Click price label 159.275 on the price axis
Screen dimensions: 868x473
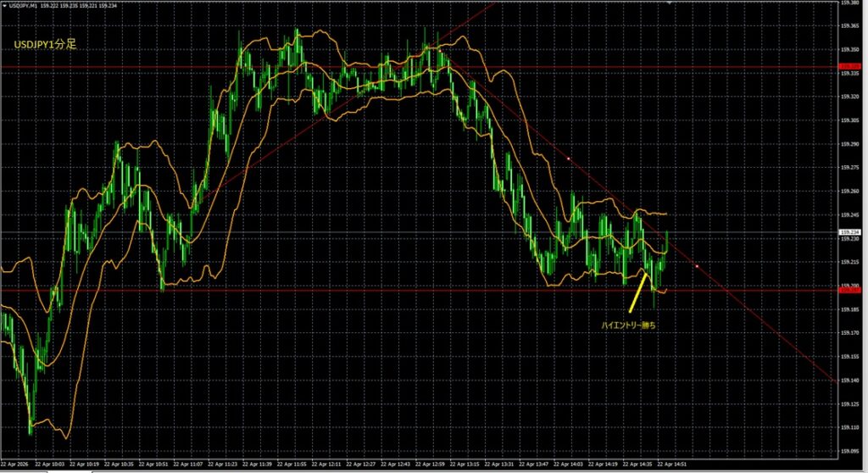pyautogui.click(x=849, y=167)
